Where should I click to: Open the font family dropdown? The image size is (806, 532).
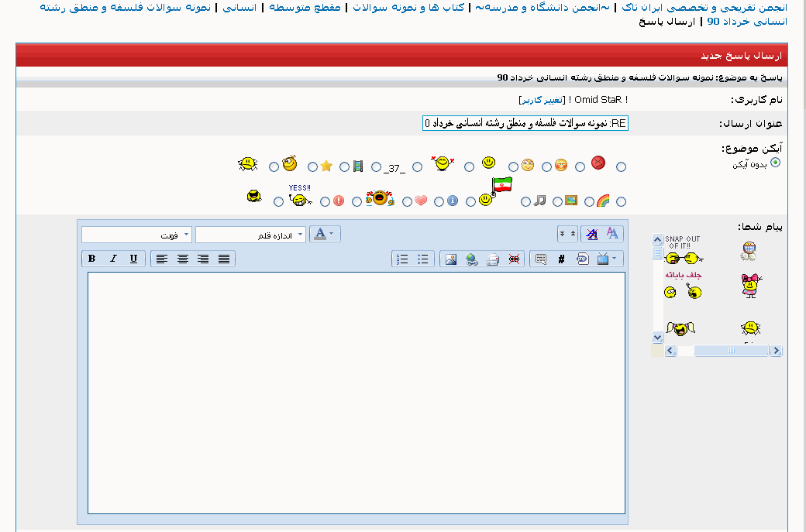136,235
